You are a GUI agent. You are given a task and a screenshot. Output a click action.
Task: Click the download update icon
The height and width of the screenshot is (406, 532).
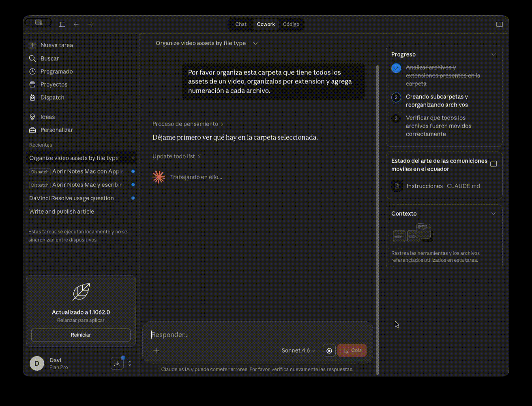[117, 363]
